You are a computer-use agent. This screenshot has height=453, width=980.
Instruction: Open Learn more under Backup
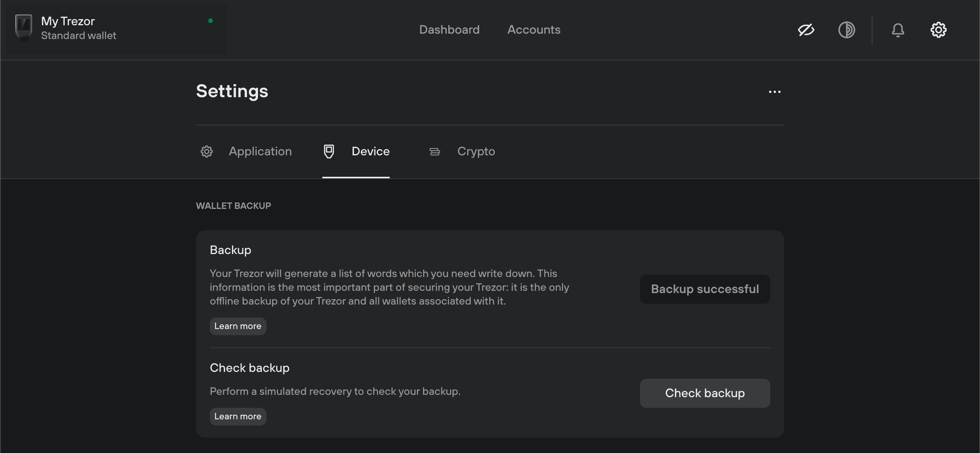(238, 326)
